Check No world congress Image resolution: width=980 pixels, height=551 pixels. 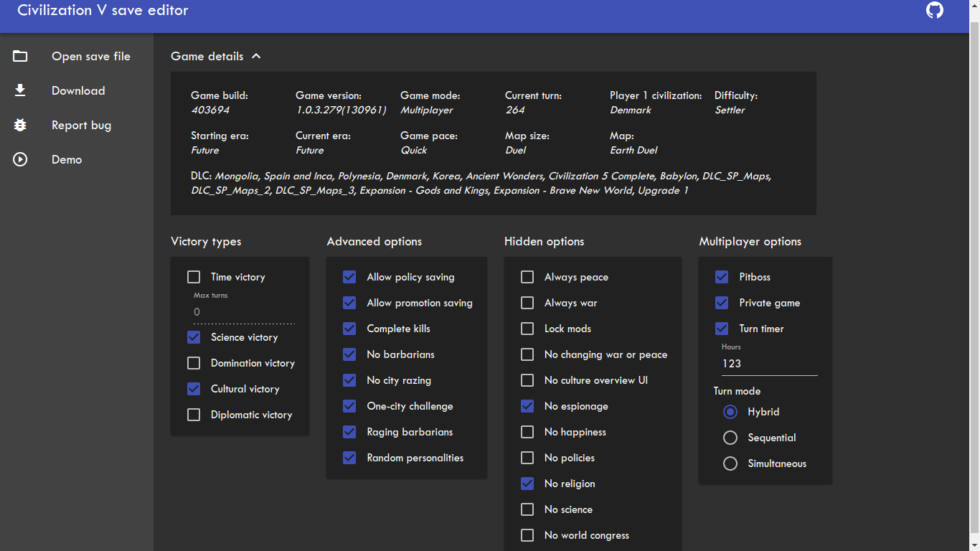tap(527, 535)
